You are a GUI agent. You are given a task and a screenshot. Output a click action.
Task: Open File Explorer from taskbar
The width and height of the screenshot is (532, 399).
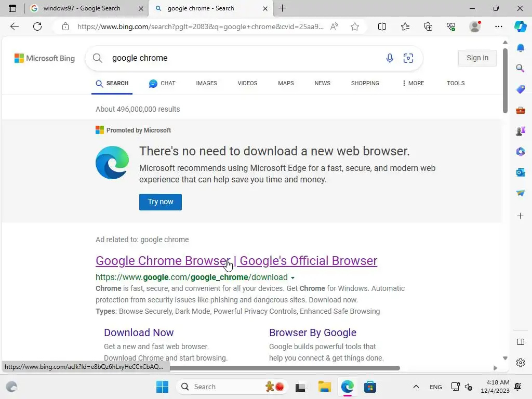pyautogui.click(x=324, y=387)
